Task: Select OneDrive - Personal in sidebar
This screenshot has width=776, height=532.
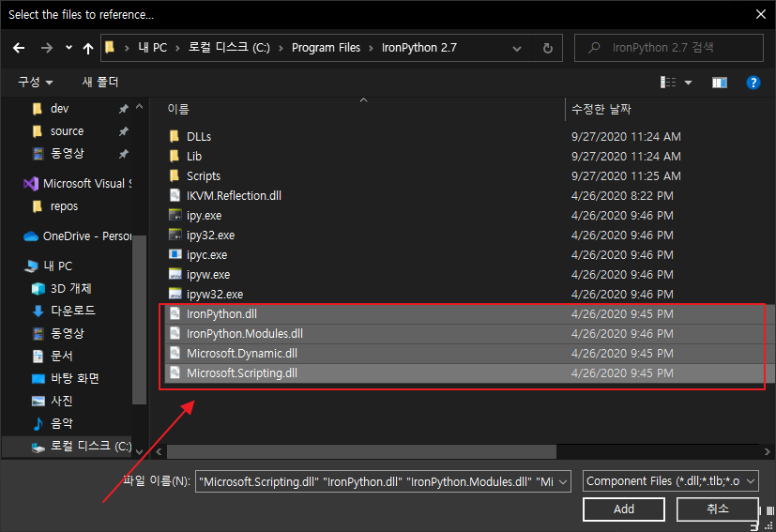Action: (x=78, y=236)
